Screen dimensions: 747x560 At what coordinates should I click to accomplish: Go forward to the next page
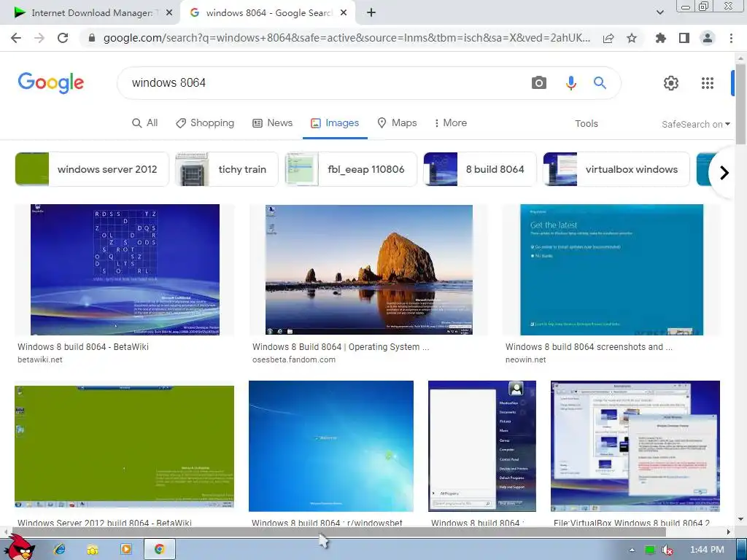(x=39, y=38)
